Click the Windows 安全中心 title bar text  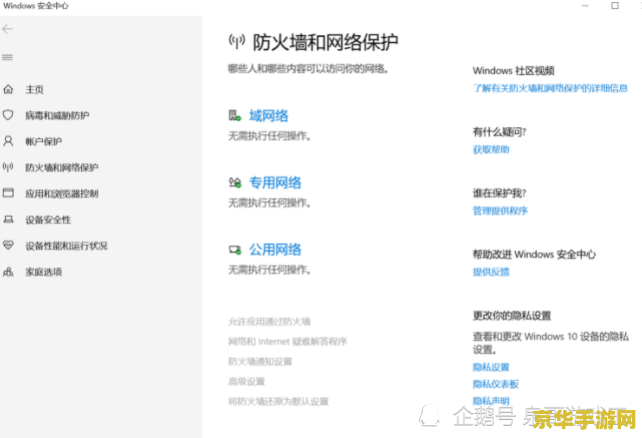36,6
